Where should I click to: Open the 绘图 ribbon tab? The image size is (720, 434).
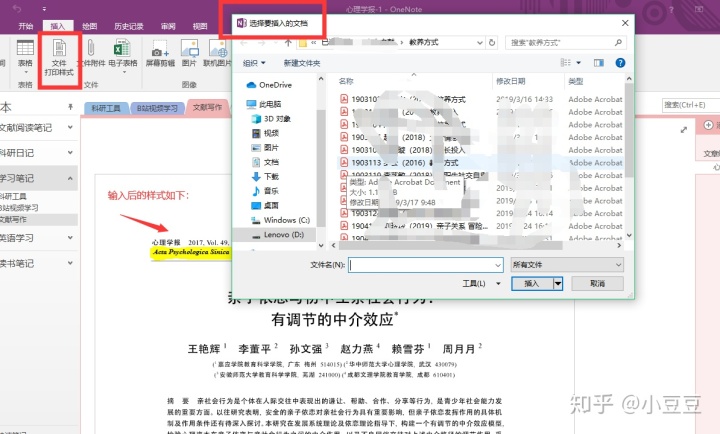pos(90,26)
